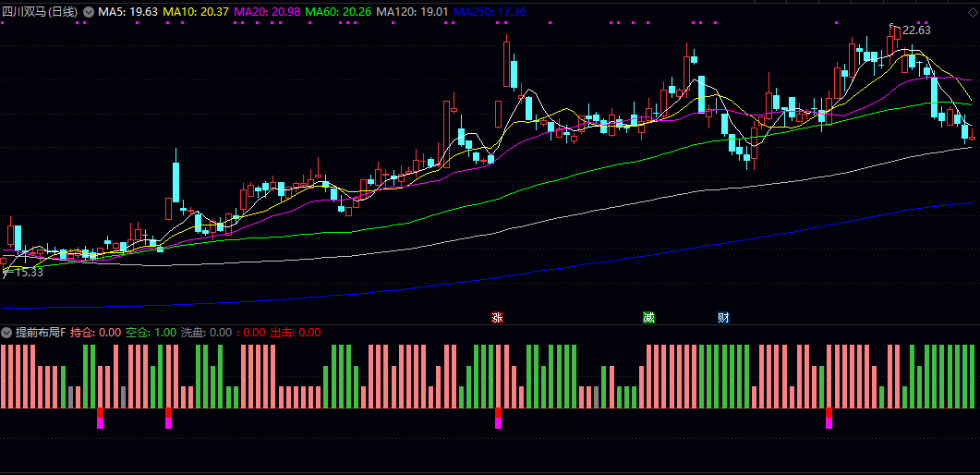
Task: Select the MA20: 20.98 label
Action: [268, 11]
